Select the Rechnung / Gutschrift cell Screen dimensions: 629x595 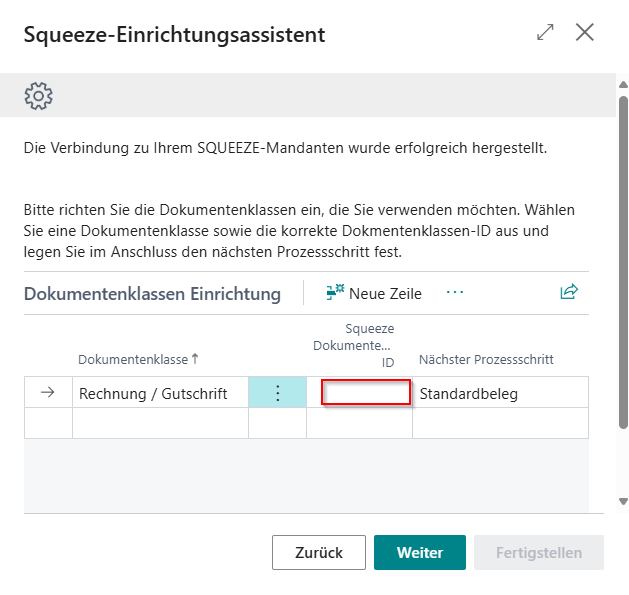point(159,394)
